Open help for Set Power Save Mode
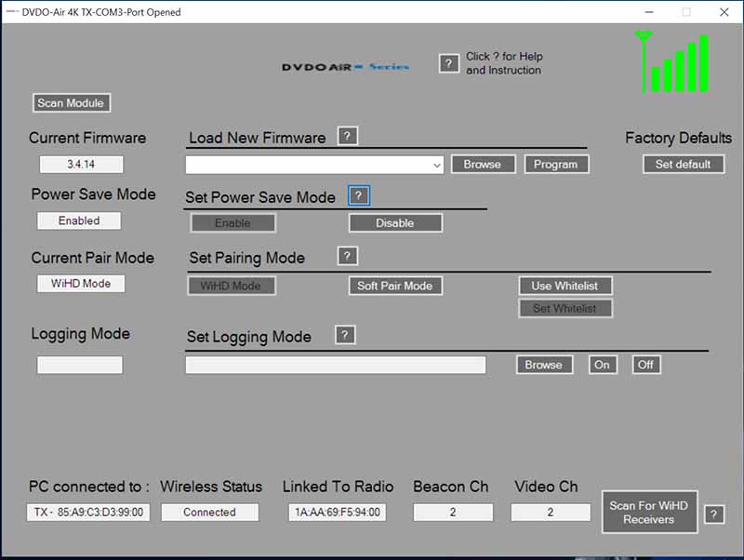 click(359, 195)
